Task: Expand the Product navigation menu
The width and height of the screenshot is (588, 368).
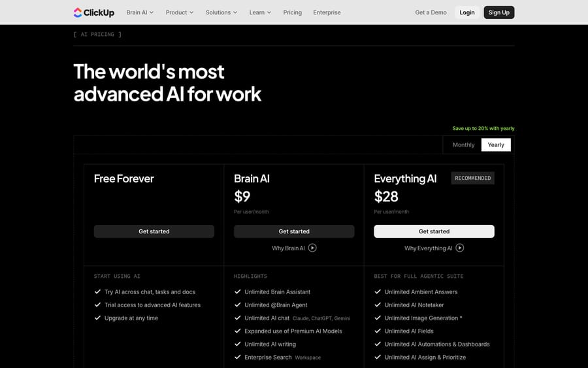Action: point(180,12)
